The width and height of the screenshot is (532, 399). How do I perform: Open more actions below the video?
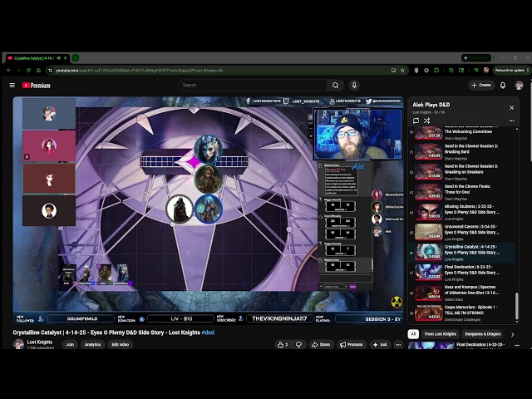(x=398, y=344)
